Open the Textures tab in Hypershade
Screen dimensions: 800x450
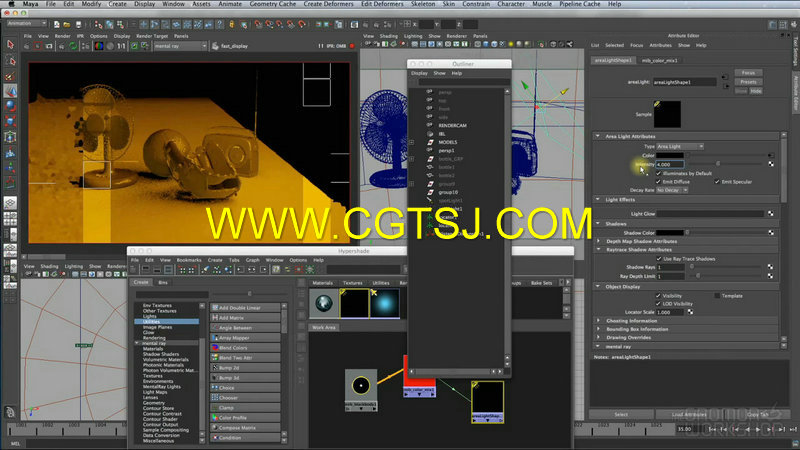pyautogui.click(x=352, y=283)
